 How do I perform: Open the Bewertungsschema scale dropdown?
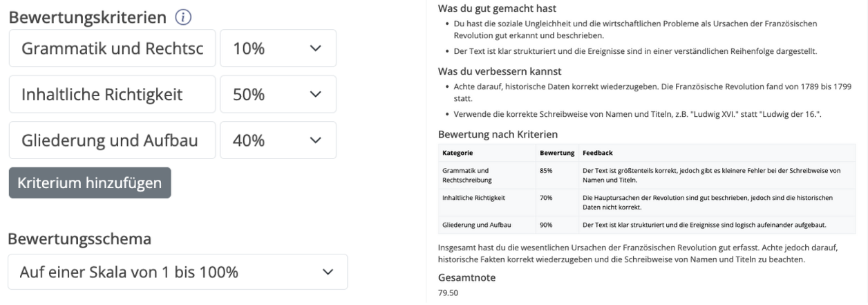(x=178, y=272)
